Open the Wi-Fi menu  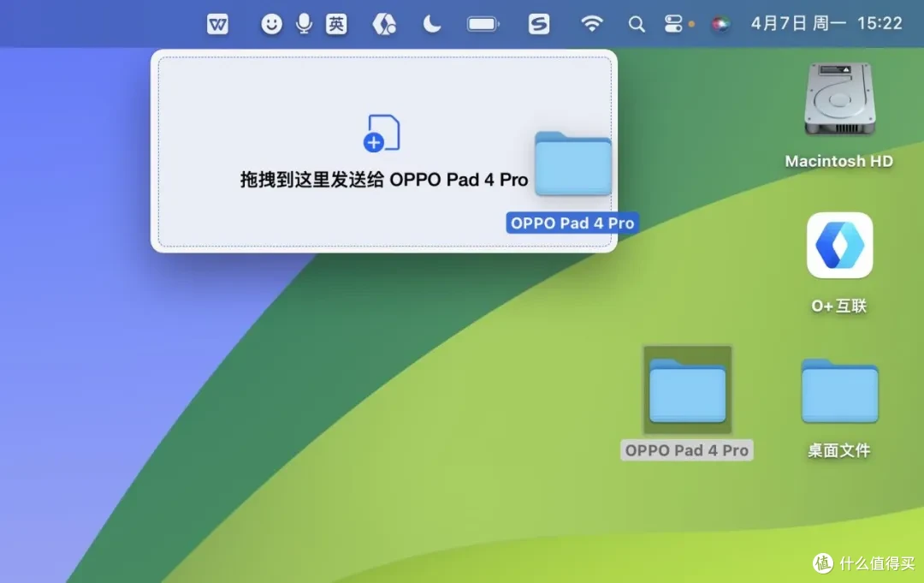coord(592,24)
